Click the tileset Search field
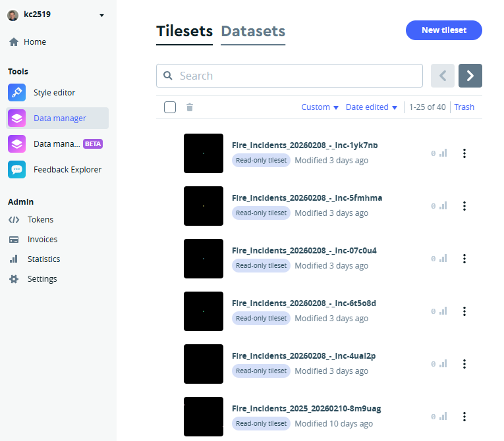The height and width of the screenshot is (441, 504). 290,76
